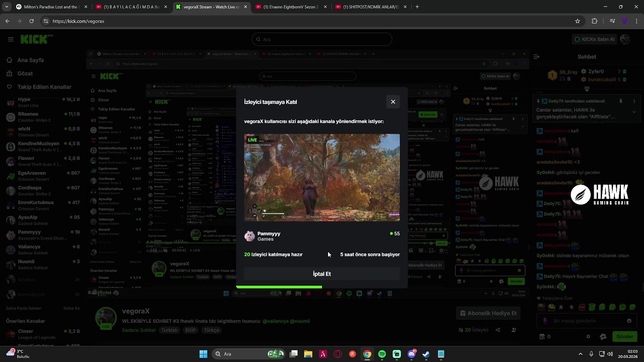Switch to the Elraenn EightbornV tab

tap(290, 7)
